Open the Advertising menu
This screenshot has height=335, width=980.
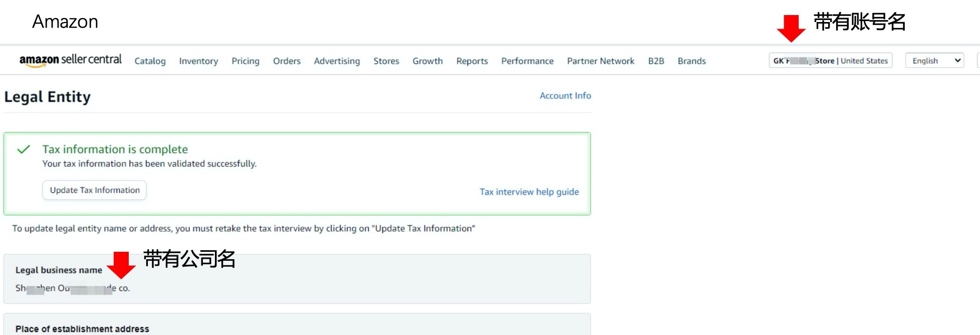point(337,61)
